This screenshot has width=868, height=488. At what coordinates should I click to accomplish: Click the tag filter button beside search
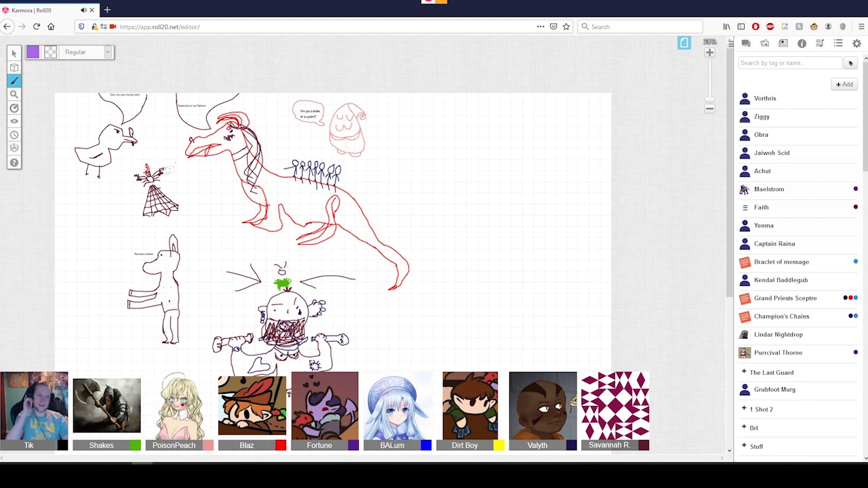click(x=850, y=63)
